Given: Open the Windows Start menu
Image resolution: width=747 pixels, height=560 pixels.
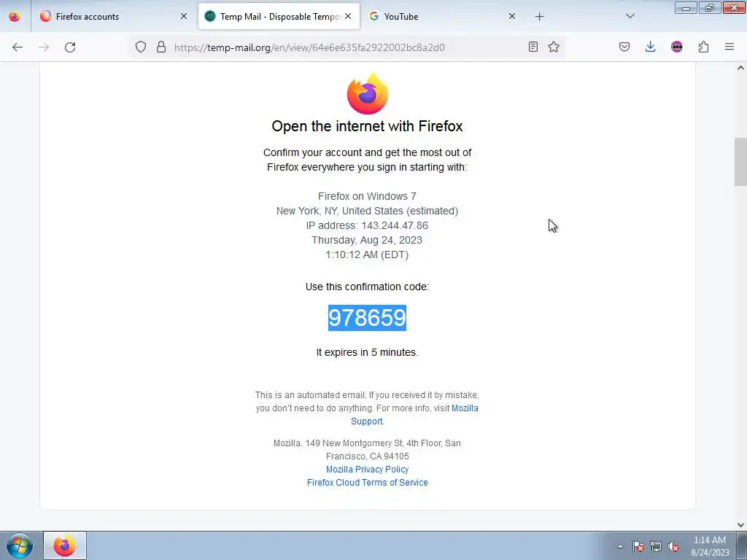Looking at the screenshot, I should click(20, 545).
